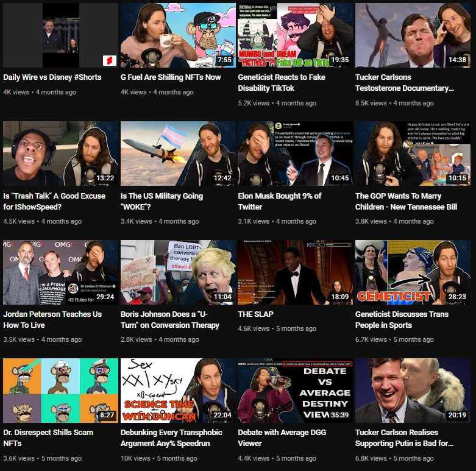Click '3.5K views • 4 months ago' text

(43, 339)
